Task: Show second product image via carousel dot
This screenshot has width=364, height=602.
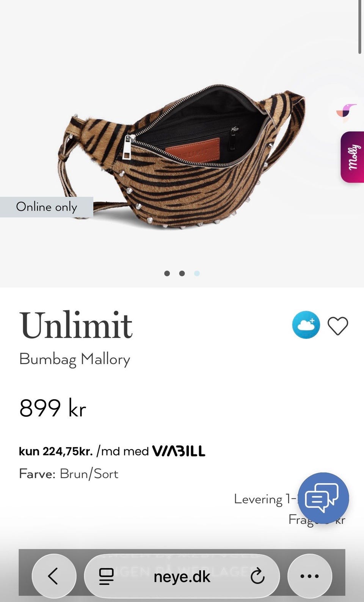Action: (182, 273)
